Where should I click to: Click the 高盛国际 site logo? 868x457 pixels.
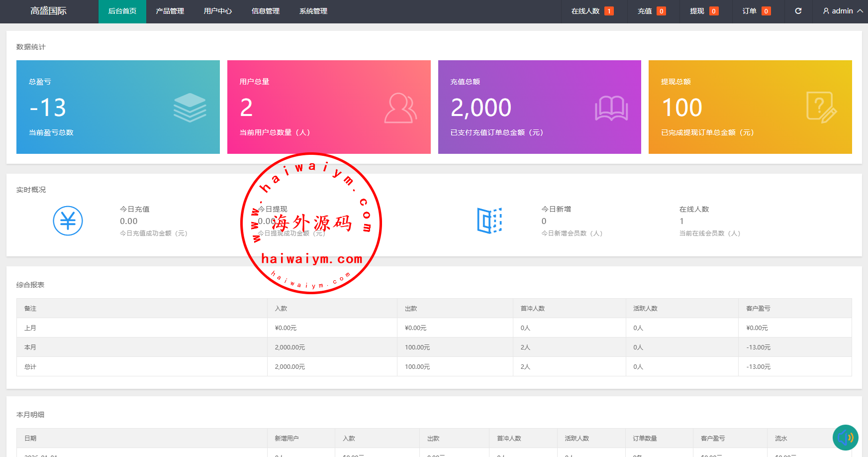tap(48, 11)
